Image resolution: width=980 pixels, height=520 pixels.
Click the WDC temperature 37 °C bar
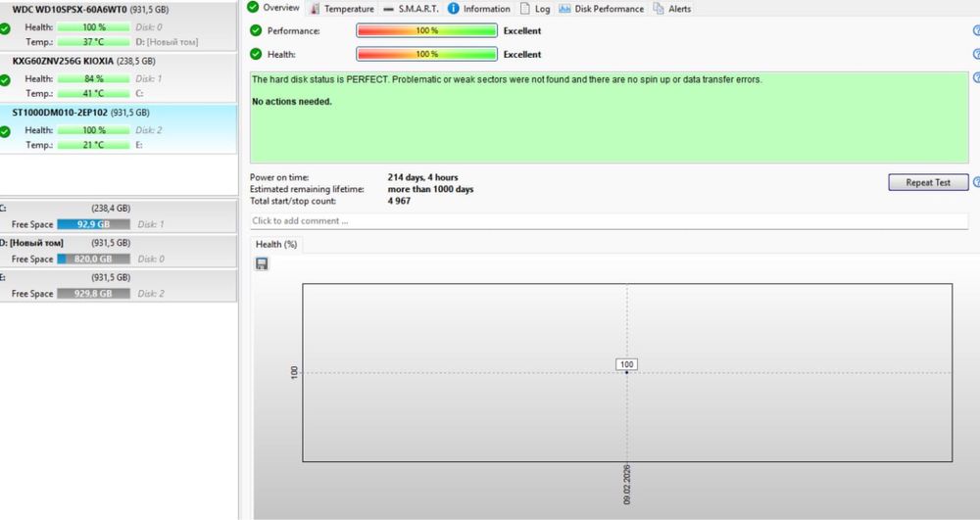[x=94, y=42]
